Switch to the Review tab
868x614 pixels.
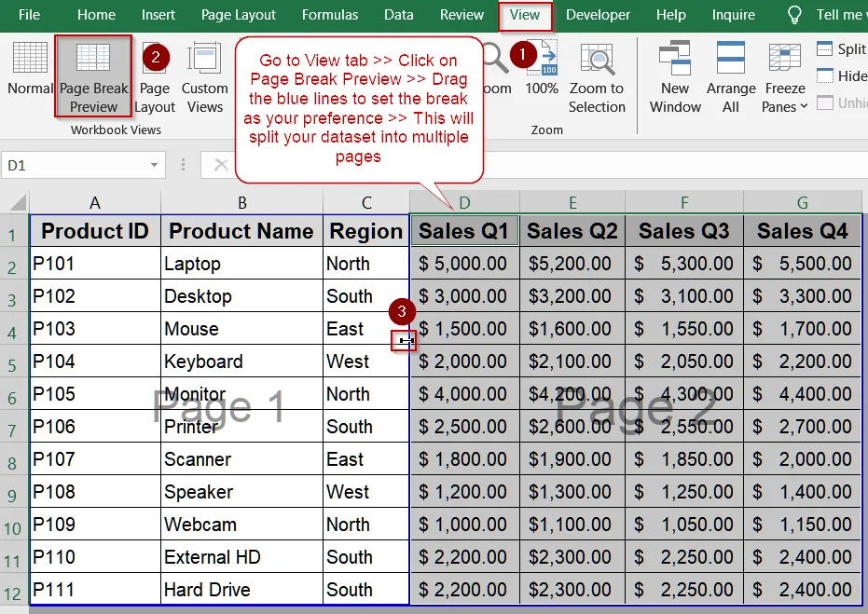(462, 15)
